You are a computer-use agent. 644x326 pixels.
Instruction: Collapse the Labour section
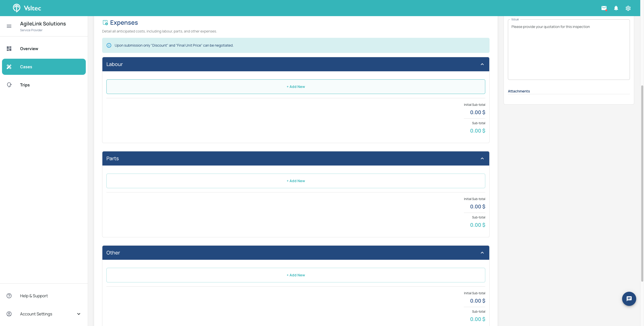482,64
